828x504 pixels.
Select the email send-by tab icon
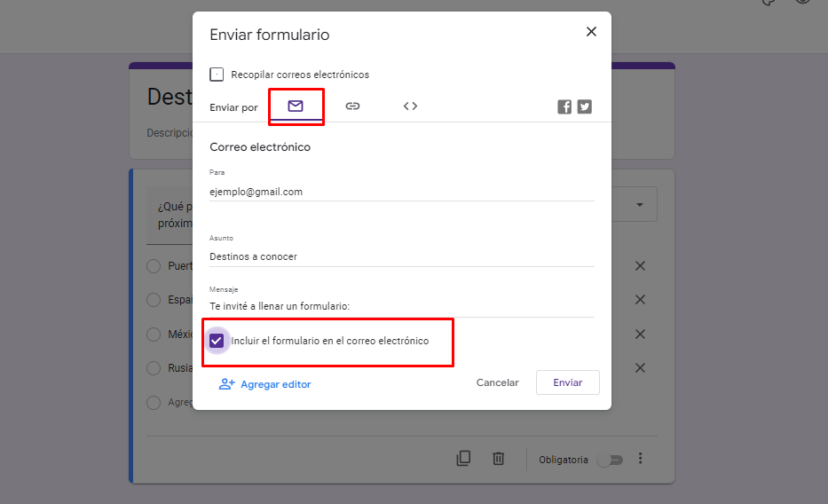296,106
